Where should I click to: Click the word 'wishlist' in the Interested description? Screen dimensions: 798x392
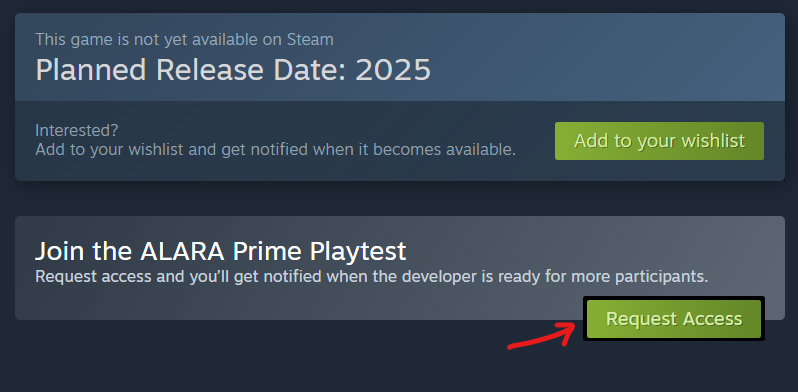[x=156, y=150]
